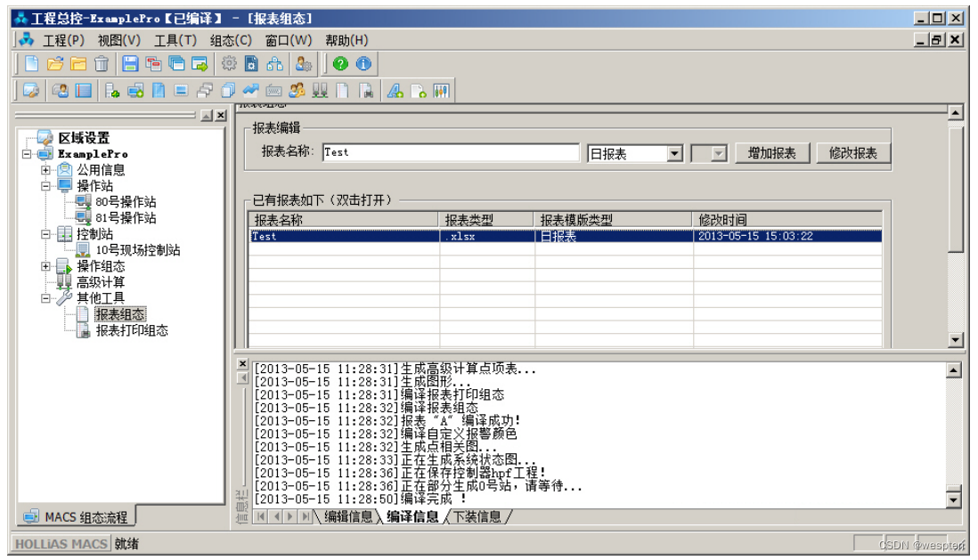Click the user ID card icon
The height and width of the screenshot is (560, 978).
click(x=61, y=91)
